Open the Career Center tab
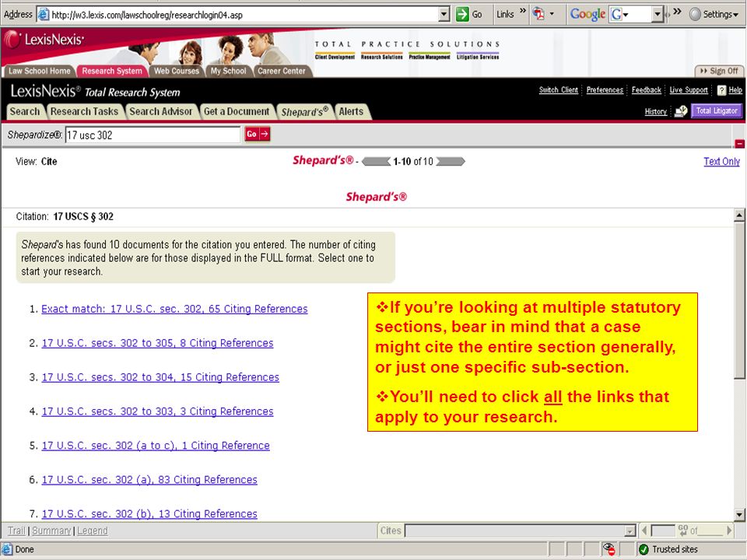 (282, 71)
